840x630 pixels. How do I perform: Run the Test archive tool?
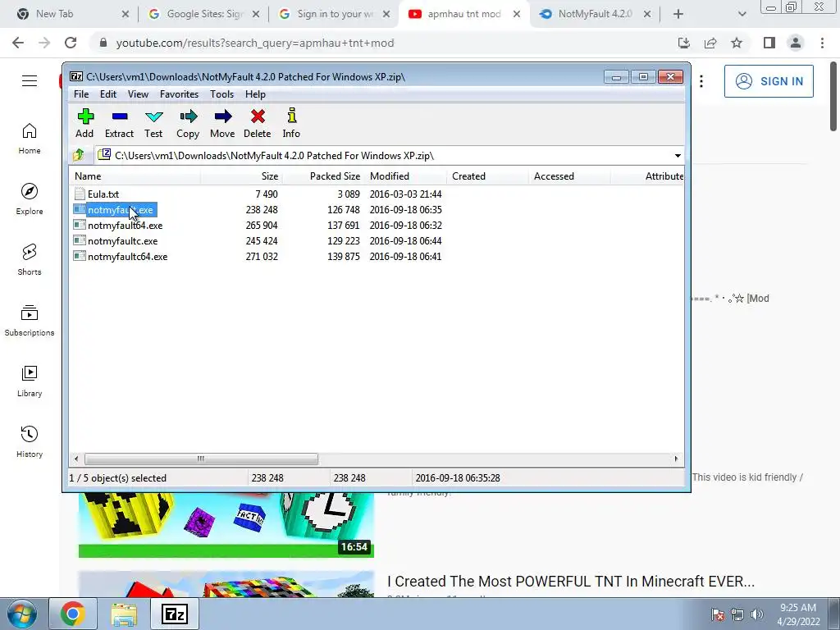tap(153, 123)
